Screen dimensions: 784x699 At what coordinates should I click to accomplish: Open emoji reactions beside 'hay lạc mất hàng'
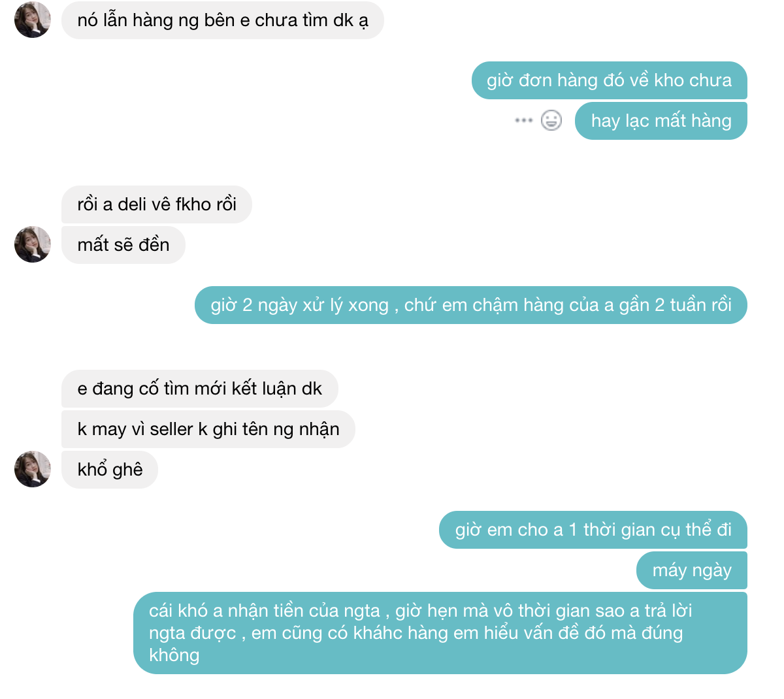pos(551,120)
